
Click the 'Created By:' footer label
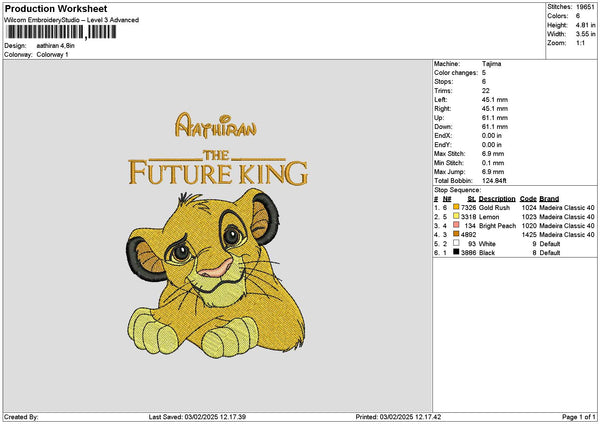point(21,417)
